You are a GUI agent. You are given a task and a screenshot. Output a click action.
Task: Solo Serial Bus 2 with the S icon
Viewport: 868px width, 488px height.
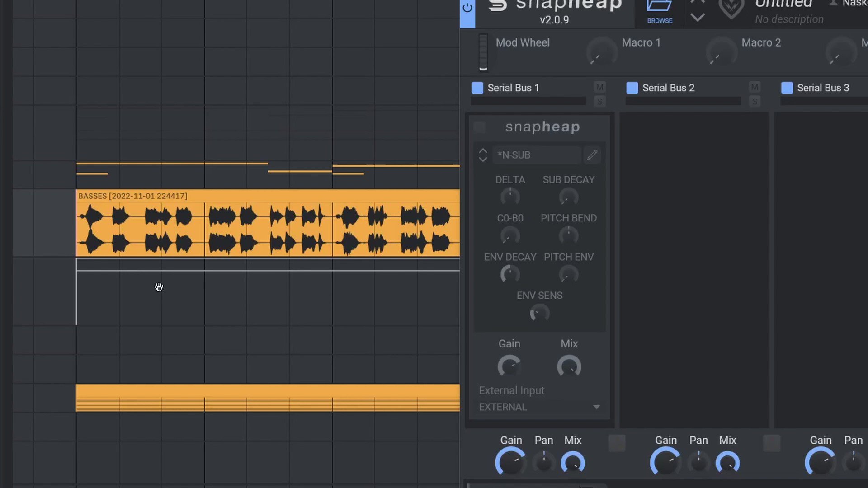pyautogui.click(x=755, y=102)
